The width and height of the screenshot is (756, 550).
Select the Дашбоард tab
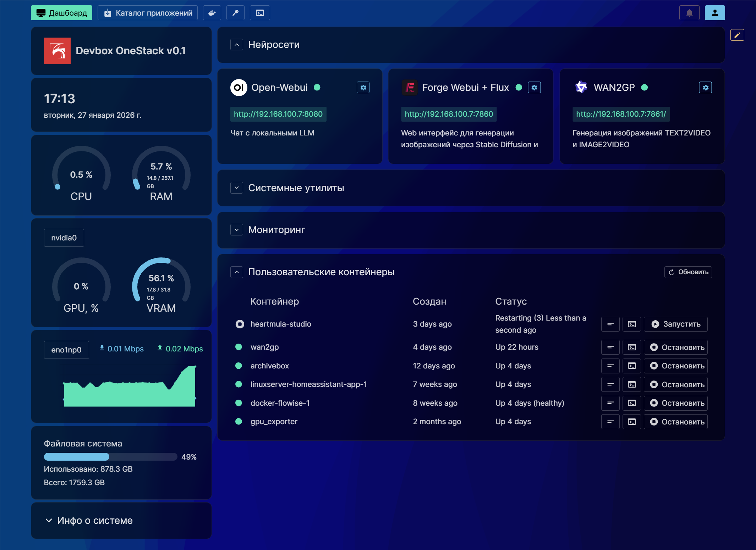pyautogui.click(x=61, y=13)
